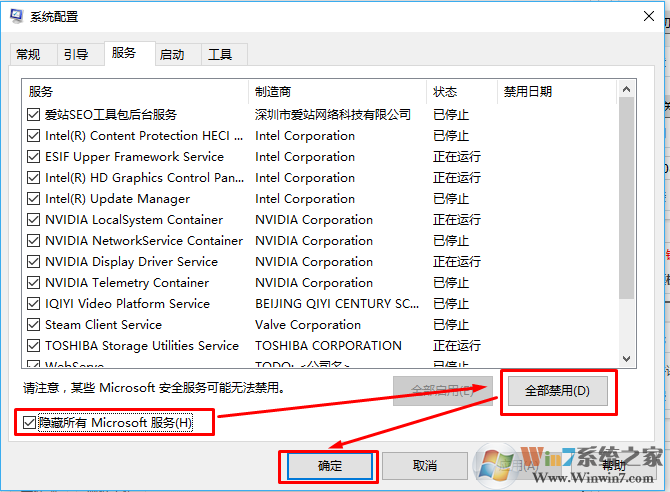Click the 取消 button

click(425, 465)
